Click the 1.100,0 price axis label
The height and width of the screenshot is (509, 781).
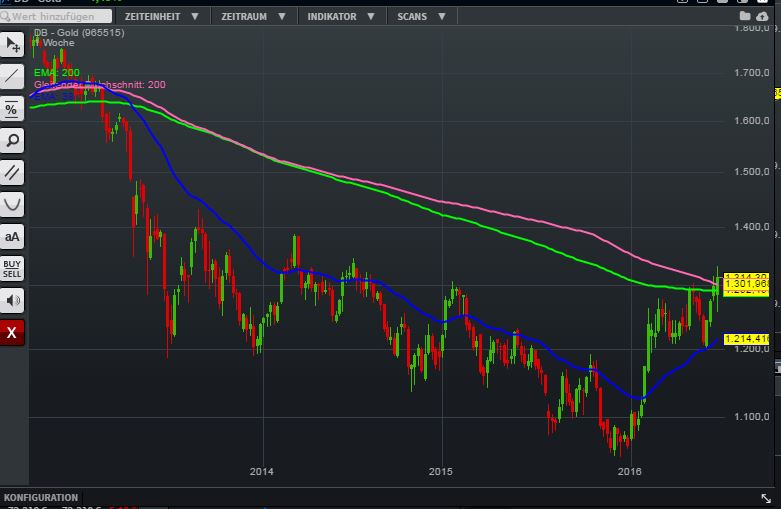click(752, 416)
